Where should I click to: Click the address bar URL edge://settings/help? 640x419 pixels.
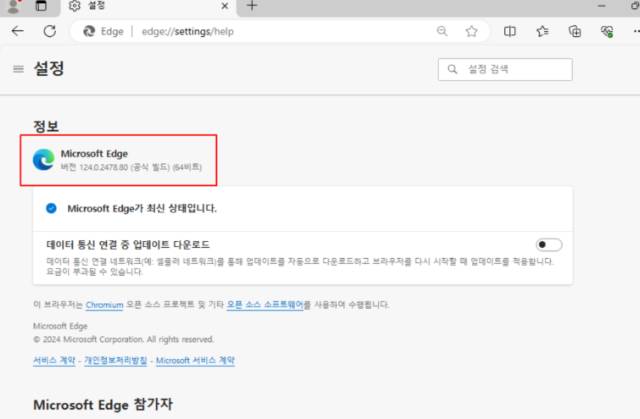click(x=188, y=31)
